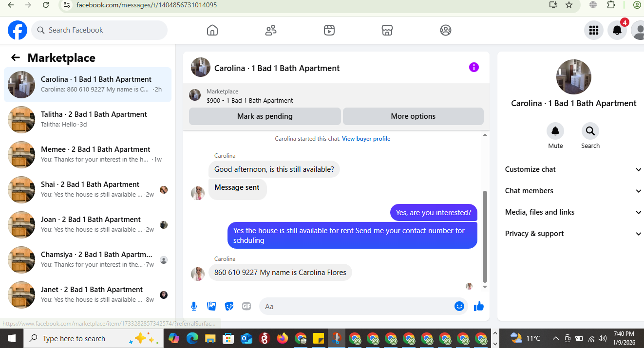This screenshot has height=348, width=644.
Task: Show hidden system tray icons
Action: pos(556,338)
